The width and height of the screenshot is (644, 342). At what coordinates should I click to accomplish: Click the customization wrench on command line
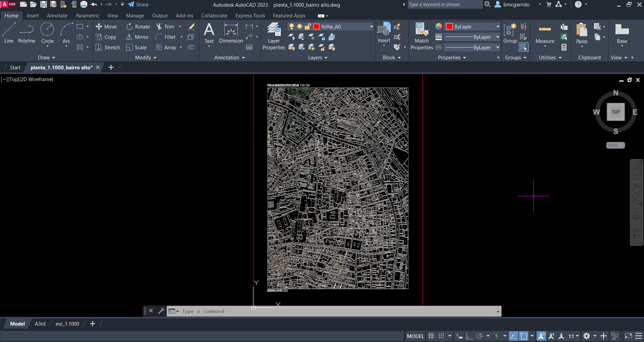coord(161,311)
